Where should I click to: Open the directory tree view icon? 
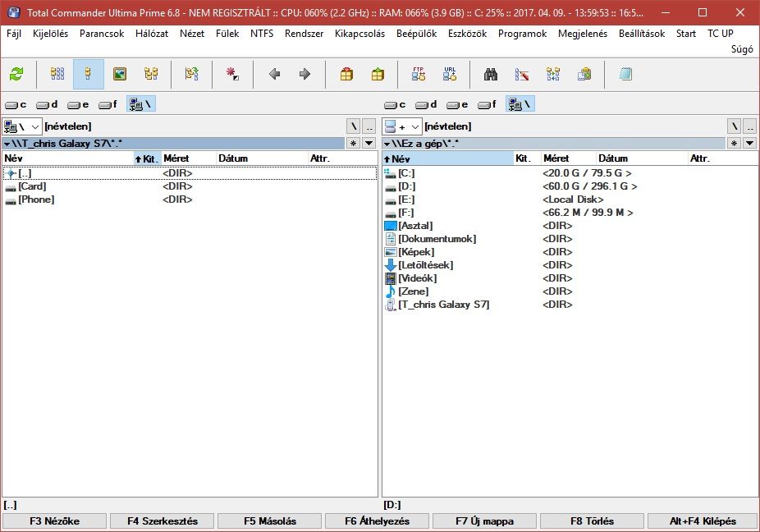coord(151,74)
